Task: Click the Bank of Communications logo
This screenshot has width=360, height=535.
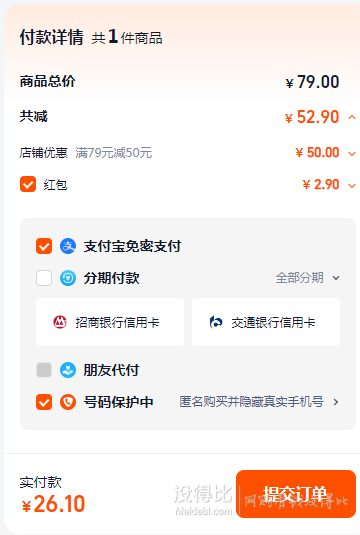Action: [216, 322]
